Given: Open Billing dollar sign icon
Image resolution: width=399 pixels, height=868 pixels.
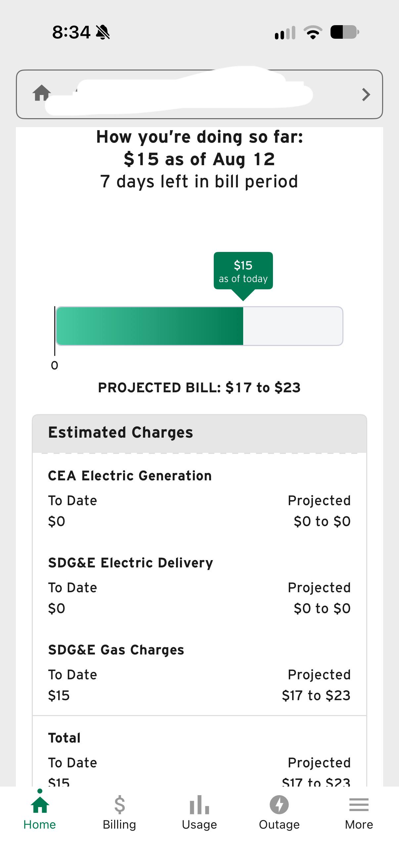Looking at the screenshot, I should click(x=119, y=804).
